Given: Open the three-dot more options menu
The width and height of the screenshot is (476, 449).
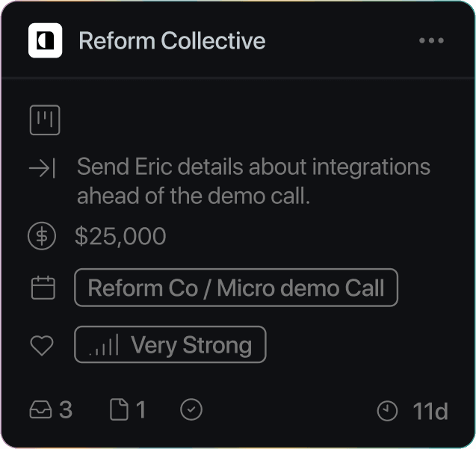Looking at the screenshot, I should [x=432, y=40].
